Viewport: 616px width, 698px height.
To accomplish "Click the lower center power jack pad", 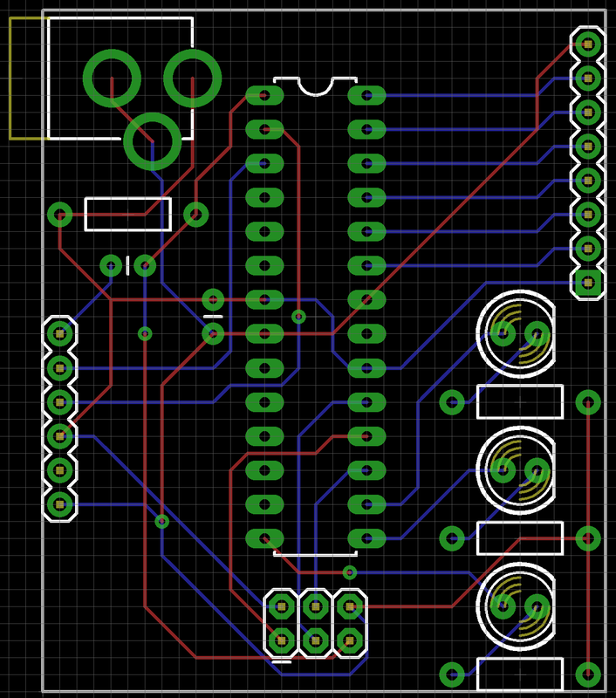I will click(152, 141).
